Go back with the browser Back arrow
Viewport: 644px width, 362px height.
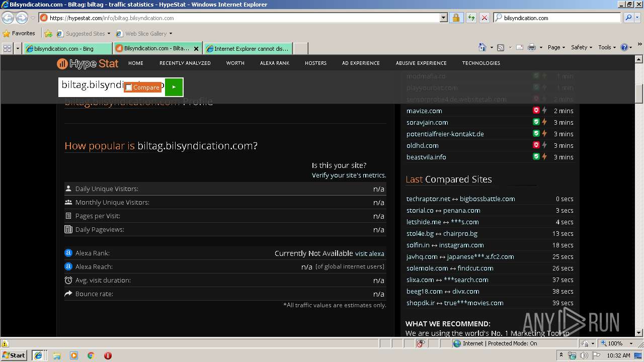point(8,18)
